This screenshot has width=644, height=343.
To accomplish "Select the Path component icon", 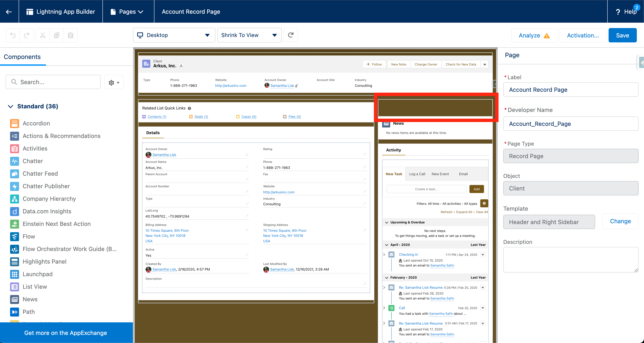I will [x=15, y=312].
